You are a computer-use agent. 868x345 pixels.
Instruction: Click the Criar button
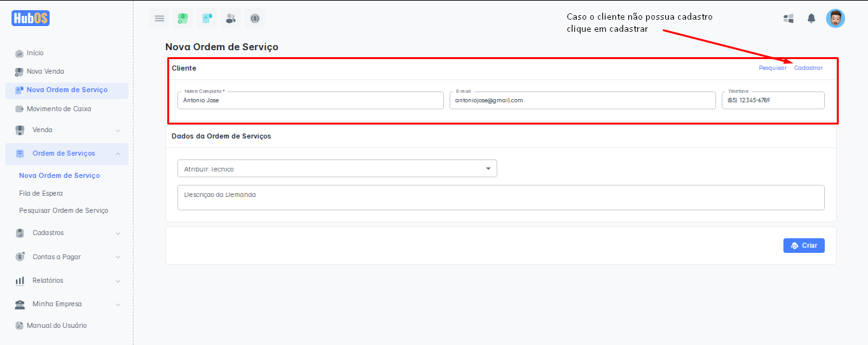tap(804, 246)
